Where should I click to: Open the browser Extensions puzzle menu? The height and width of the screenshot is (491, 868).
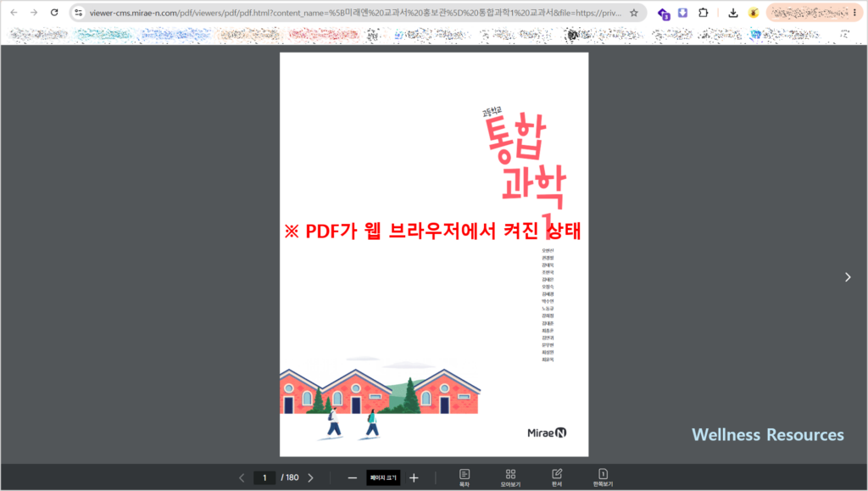click(703, 12)
